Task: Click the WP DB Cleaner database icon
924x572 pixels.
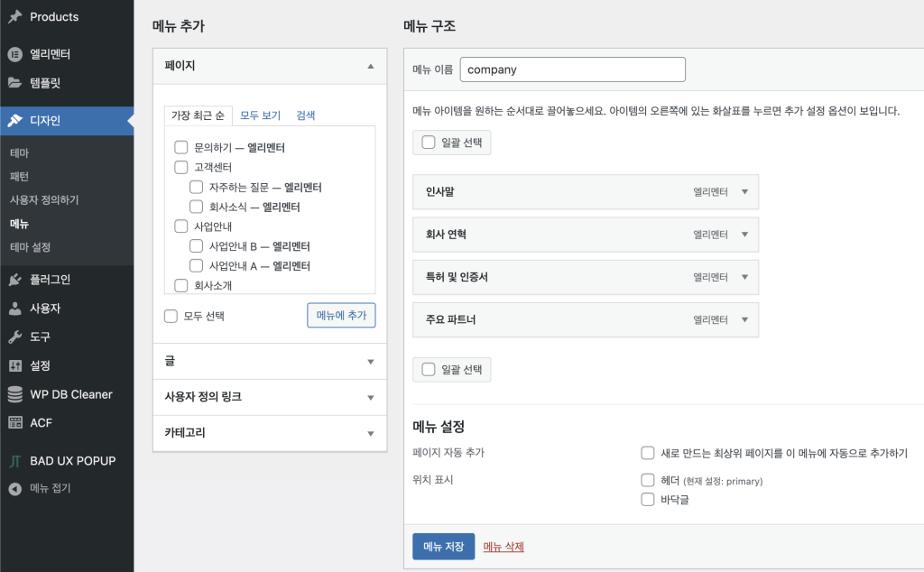Action: click(15, 394)
